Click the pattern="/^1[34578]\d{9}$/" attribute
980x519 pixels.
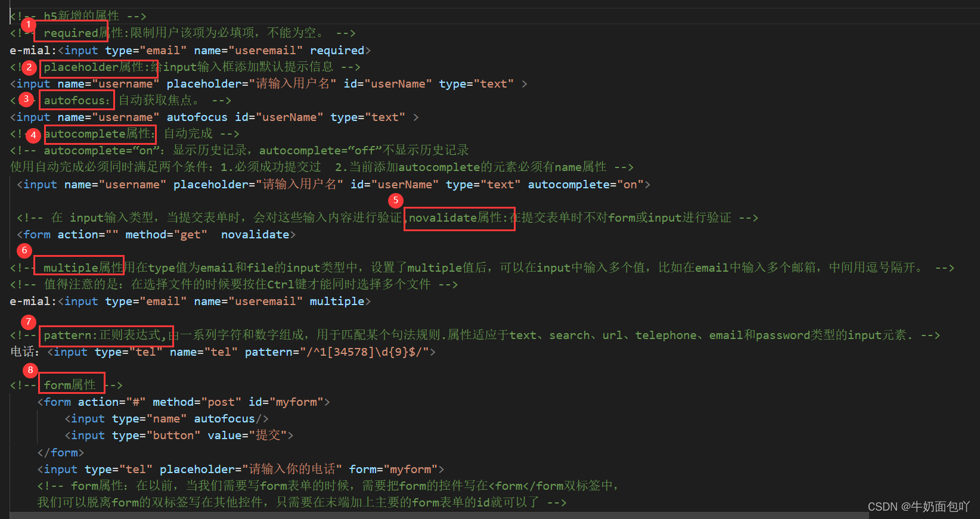tap(337, 352)
